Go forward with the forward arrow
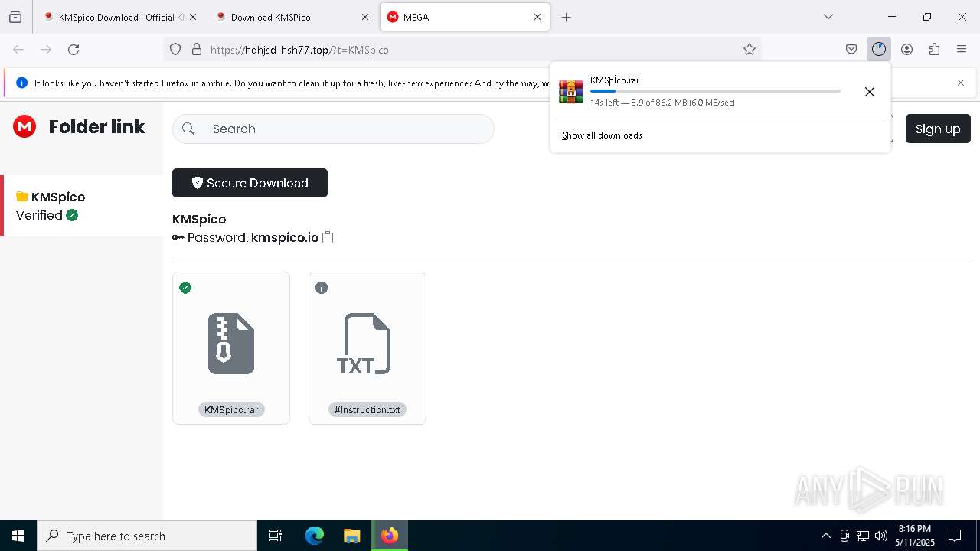980x551 pixels. [46, 50]
